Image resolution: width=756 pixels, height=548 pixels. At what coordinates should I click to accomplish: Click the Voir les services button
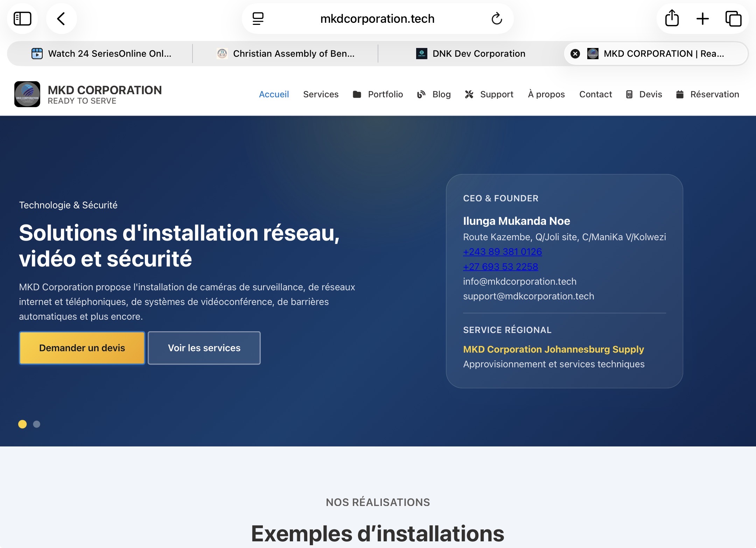coord(204,348)
